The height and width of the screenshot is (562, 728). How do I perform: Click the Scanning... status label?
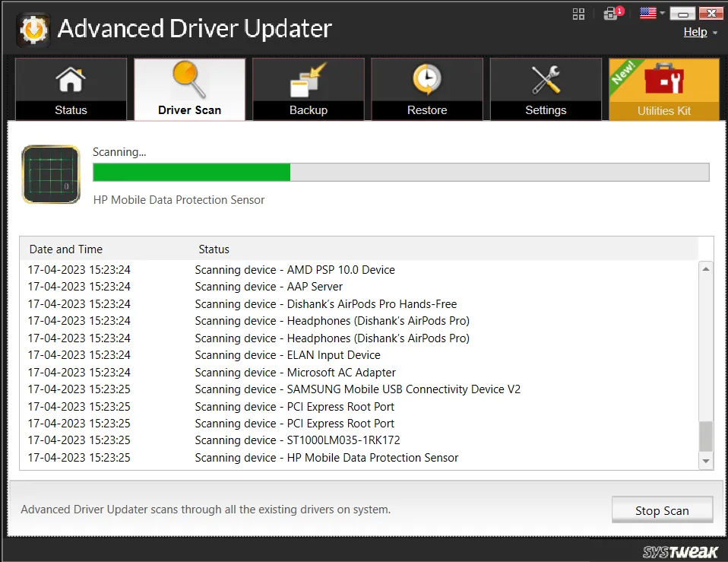point(119,152)
